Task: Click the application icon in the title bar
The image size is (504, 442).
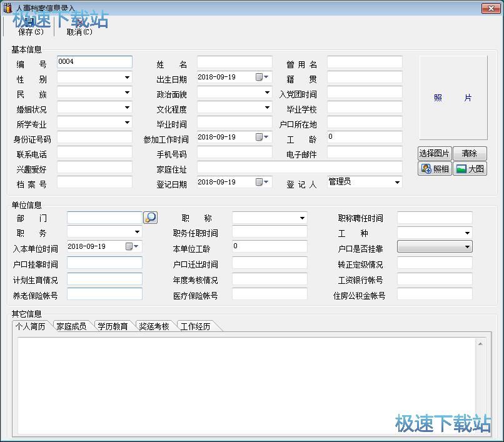Action: (6, 8)
